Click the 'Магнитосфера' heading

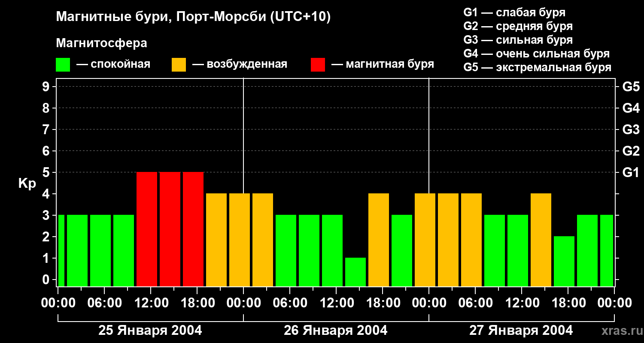point(101,43)
